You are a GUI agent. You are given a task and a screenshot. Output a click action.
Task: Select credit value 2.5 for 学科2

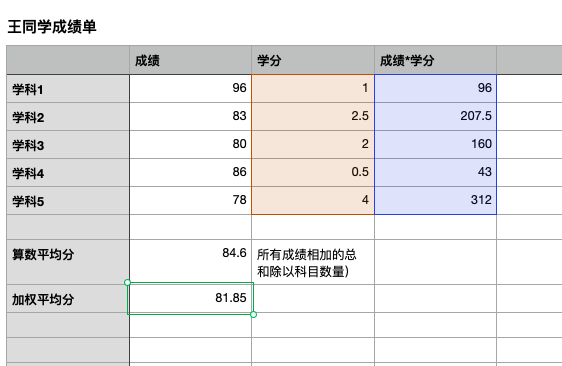pyautogui.click(x=313, y=117)
